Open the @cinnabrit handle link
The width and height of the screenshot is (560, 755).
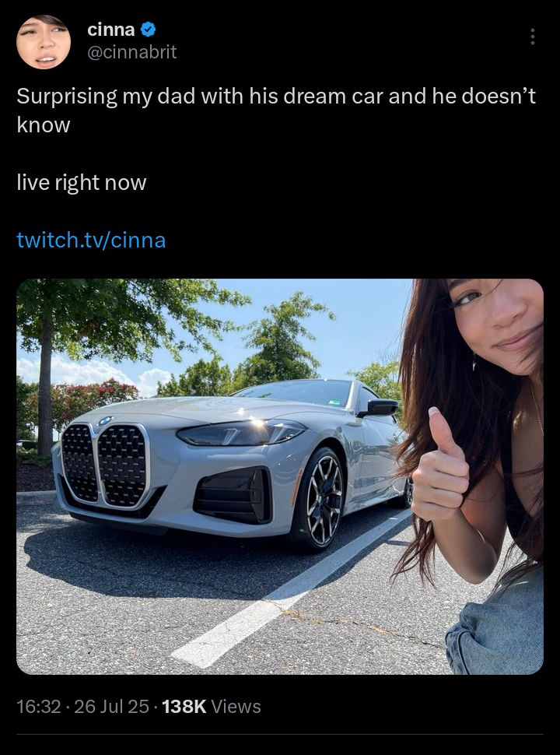click(131, 51)
